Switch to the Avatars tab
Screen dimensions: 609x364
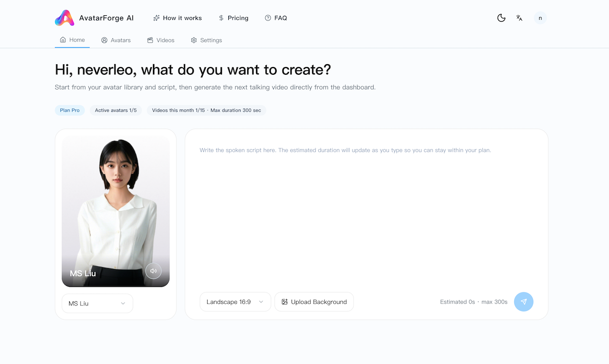point(116,40)
